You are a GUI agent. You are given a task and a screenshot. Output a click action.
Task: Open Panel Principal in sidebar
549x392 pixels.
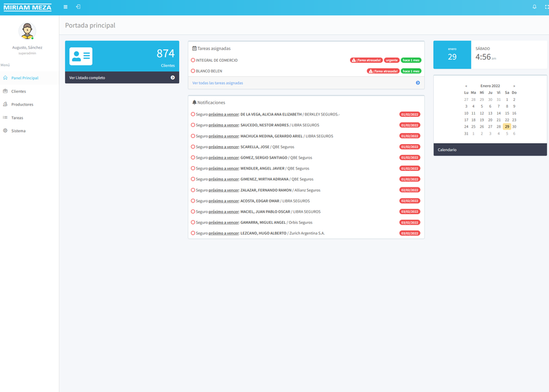[25, 78]
